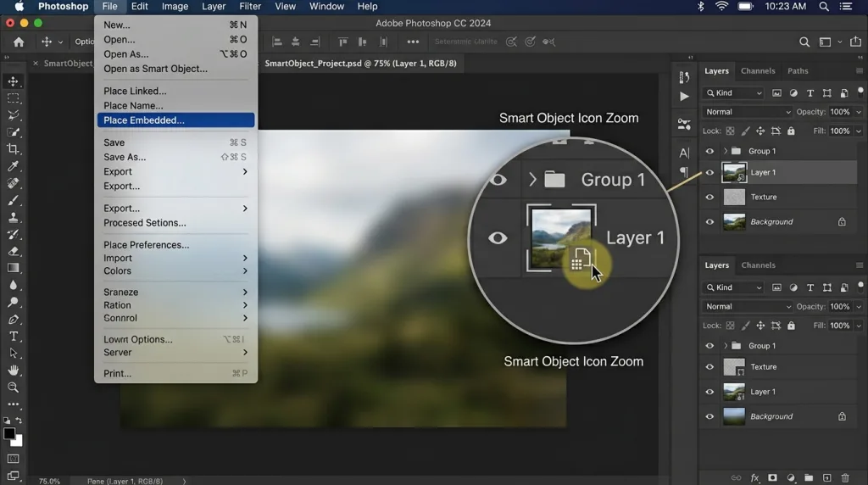Hide Layer 1 in upper Layers panel
The width and height of the screenshot is (868, 485).
click(x=709, y=173)
